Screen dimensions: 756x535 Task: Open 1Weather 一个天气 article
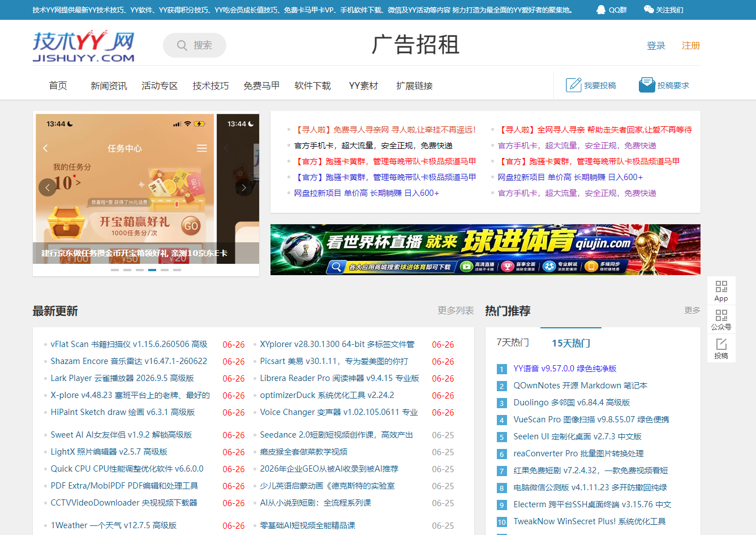coord(114,525)
